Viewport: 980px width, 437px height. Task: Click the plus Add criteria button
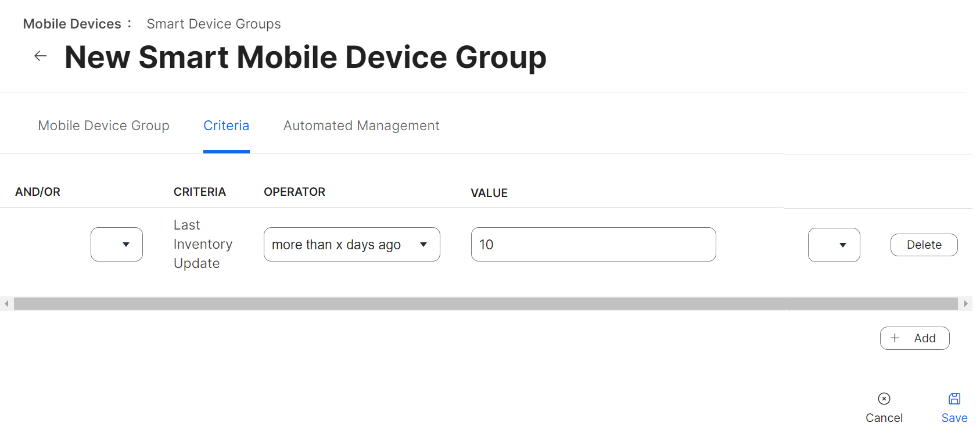(914, 338)
